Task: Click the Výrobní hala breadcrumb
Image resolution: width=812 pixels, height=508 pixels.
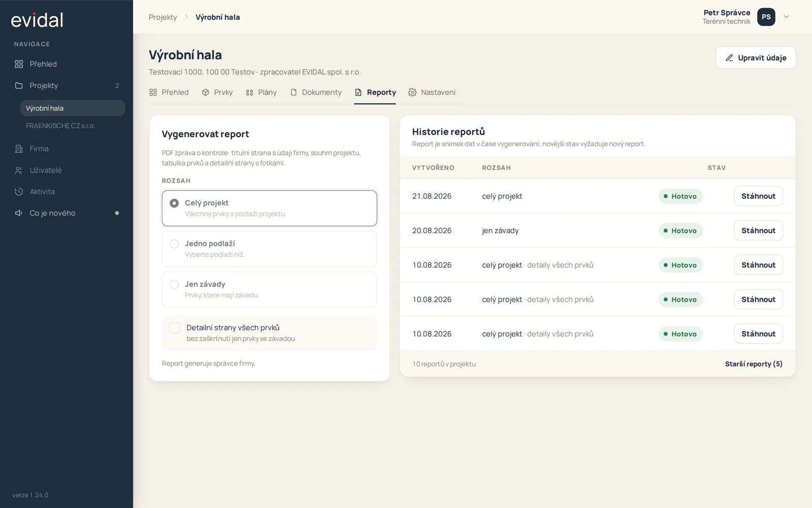Action: 218,17
